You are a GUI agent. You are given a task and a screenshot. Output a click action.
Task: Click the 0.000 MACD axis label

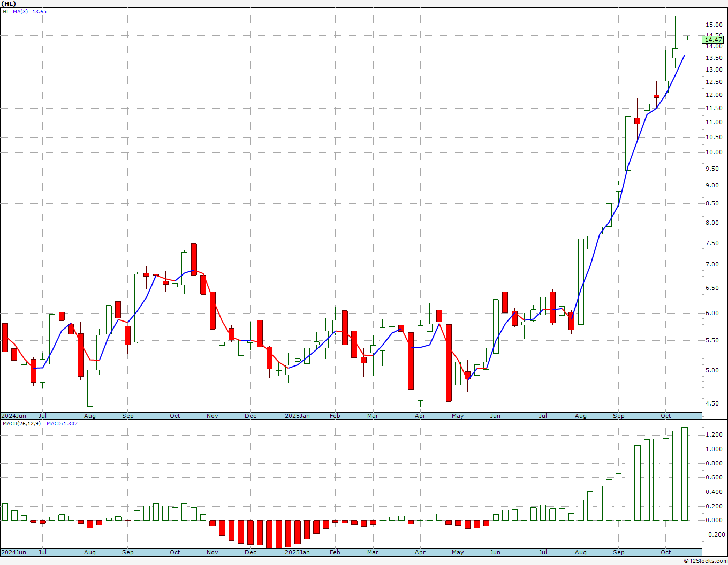pos(713,520)
